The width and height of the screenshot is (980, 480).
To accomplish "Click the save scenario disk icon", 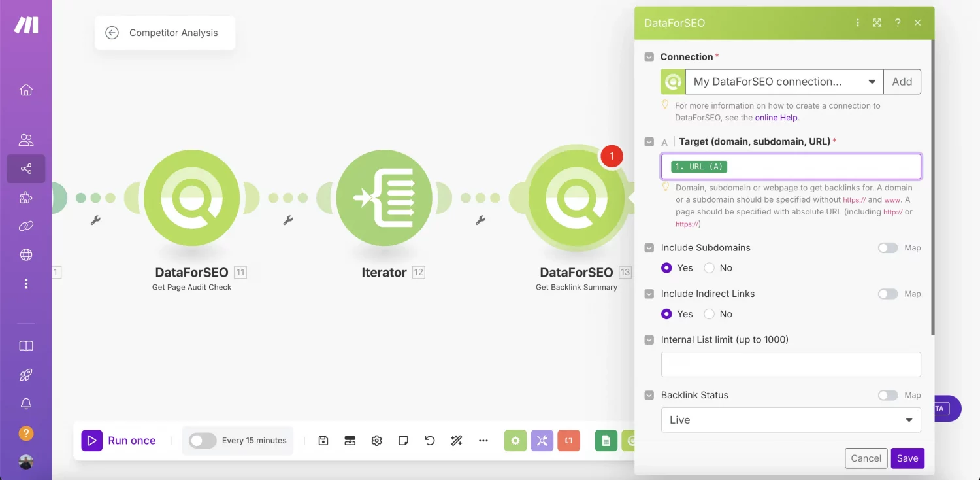I will 323,441.
